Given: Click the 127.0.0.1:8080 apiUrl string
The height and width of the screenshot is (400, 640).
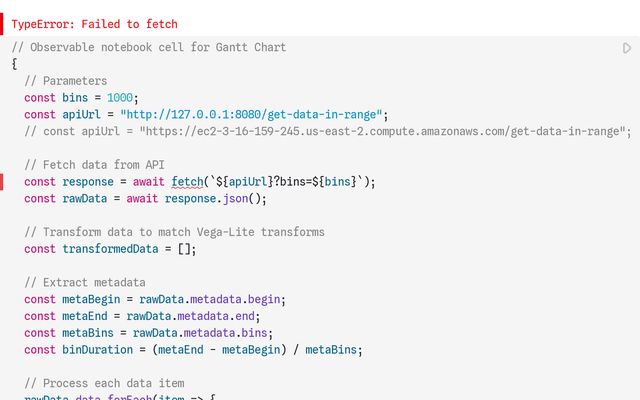Looking at the screenshot, I should tap(251, 115).
